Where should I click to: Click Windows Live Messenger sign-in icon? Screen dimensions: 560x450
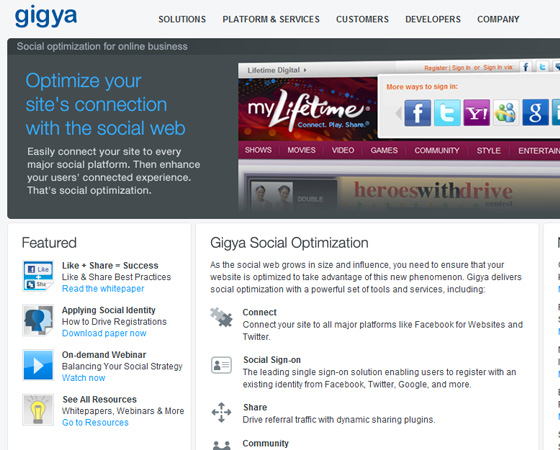506,113
